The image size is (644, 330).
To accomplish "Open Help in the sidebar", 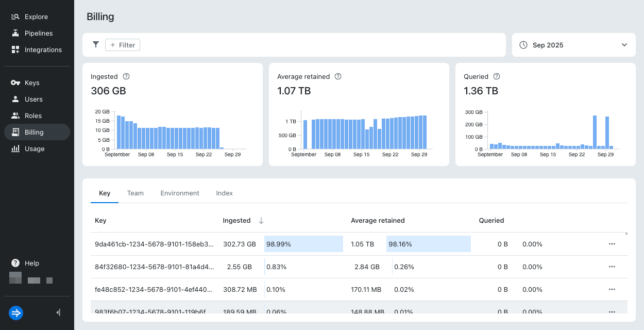I will click(x=31, y=263).
